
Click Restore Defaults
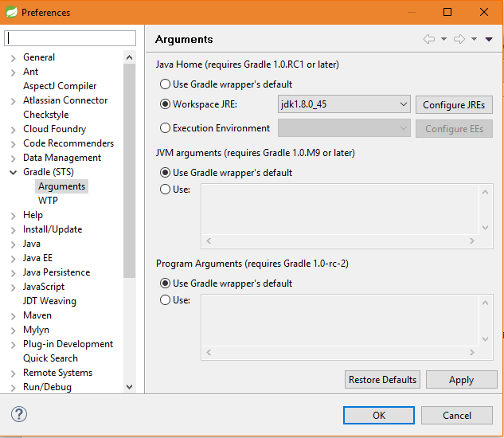(382, 380)
